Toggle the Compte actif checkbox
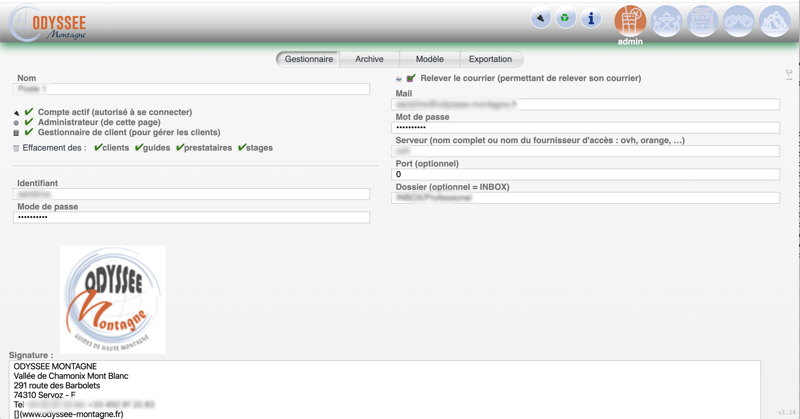This screenshot has height=419, width=800. point(29,112)
